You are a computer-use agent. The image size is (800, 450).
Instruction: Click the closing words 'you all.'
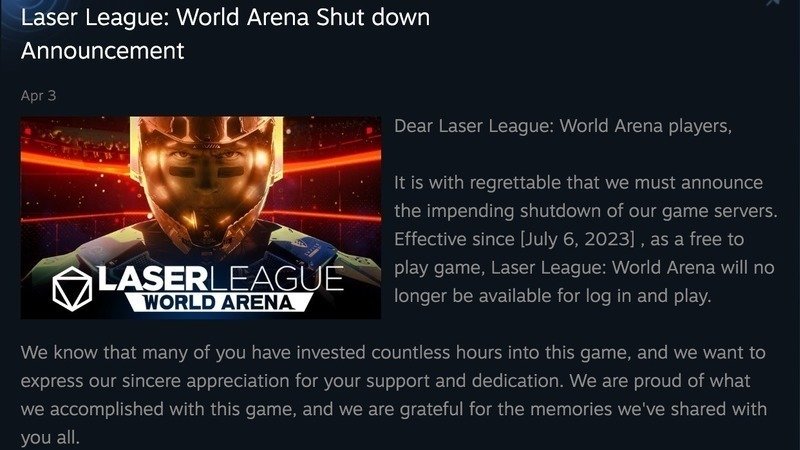50,438
